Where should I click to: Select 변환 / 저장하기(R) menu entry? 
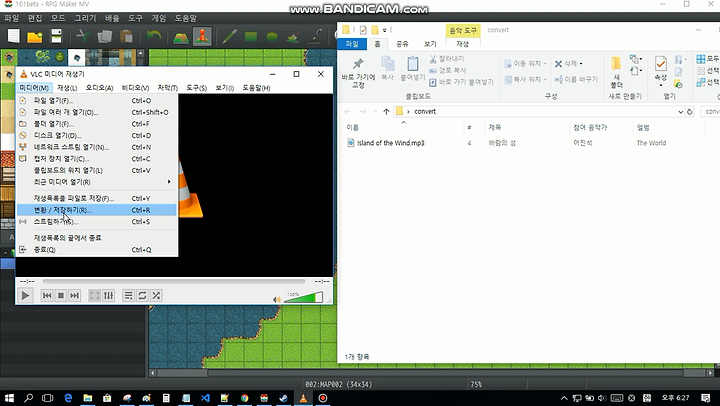97,210
